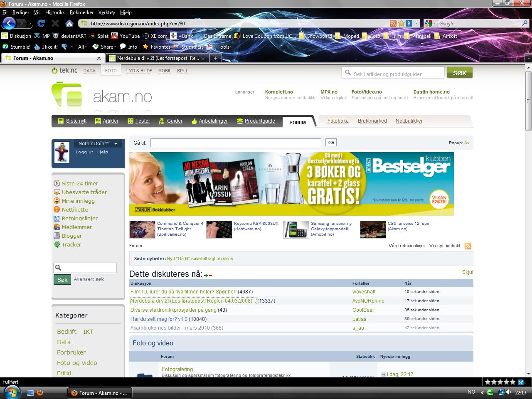Reload the page with the refresh icon
The width and height of the screenshot is (532, 399).
[41, 23]
